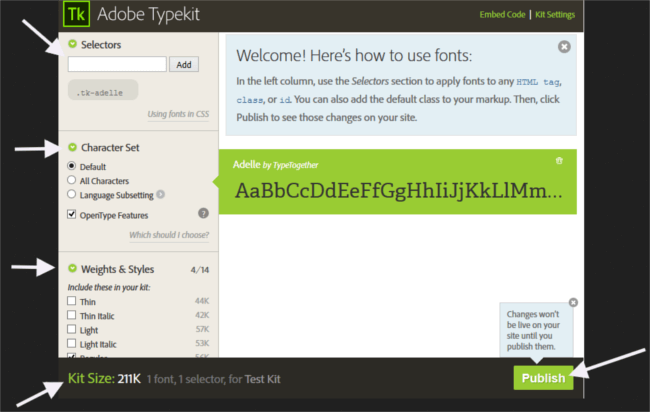Uncheck the OpenType Features checkbox

point(71,214)
